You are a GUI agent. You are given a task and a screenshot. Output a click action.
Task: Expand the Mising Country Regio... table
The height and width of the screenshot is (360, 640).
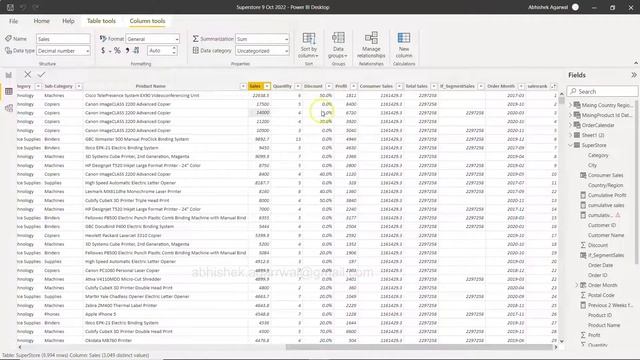coord(571,105)
